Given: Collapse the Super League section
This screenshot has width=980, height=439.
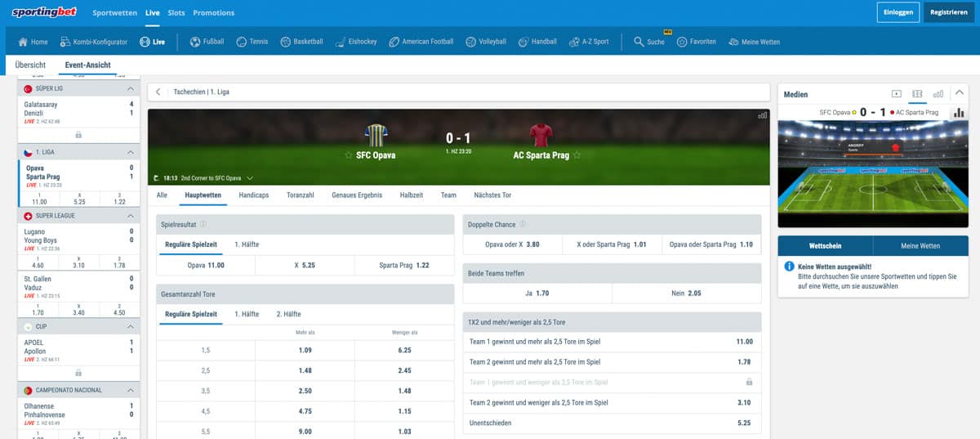Looking at the screenshot, I should click(131, 216).
